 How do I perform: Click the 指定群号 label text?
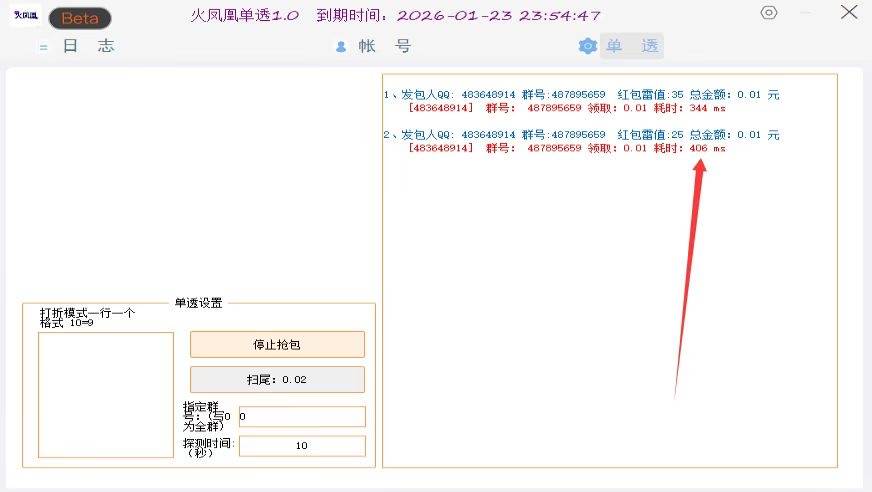(204, 416)
